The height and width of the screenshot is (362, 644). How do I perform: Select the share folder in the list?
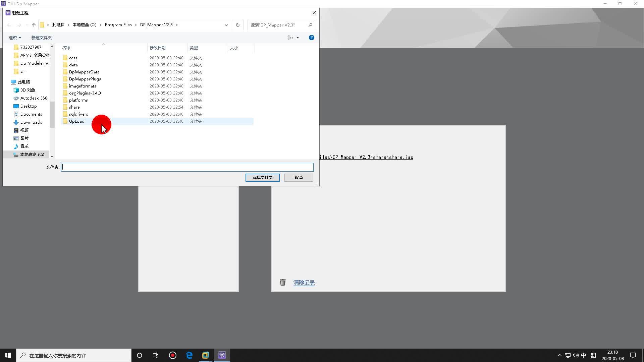coord(74,107)
